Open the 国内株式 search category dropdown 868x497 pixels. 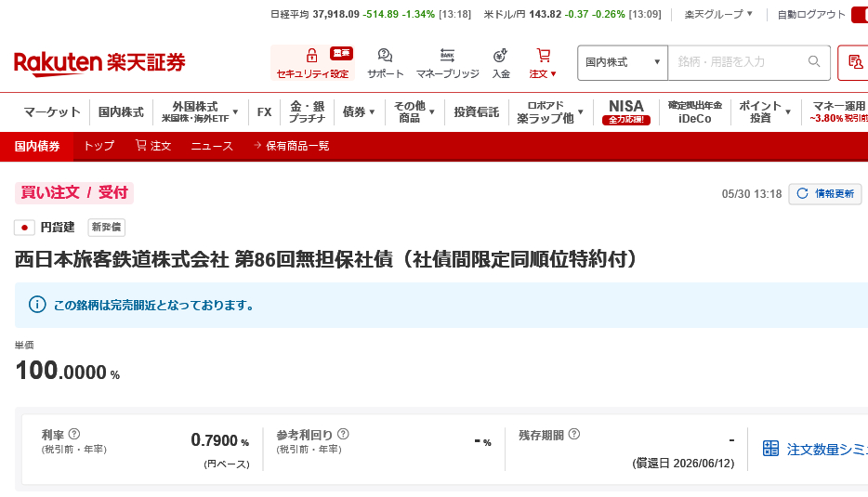623,62
